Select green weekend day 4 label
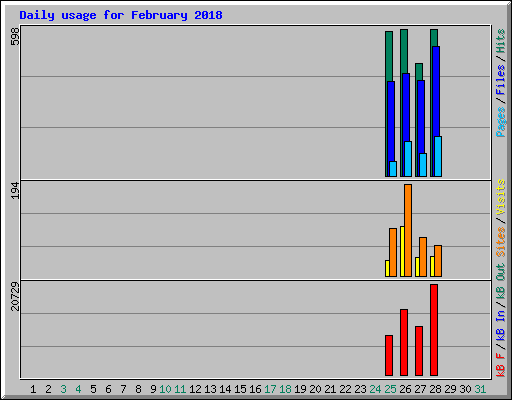The image size is (512, 400). point(78,389)
